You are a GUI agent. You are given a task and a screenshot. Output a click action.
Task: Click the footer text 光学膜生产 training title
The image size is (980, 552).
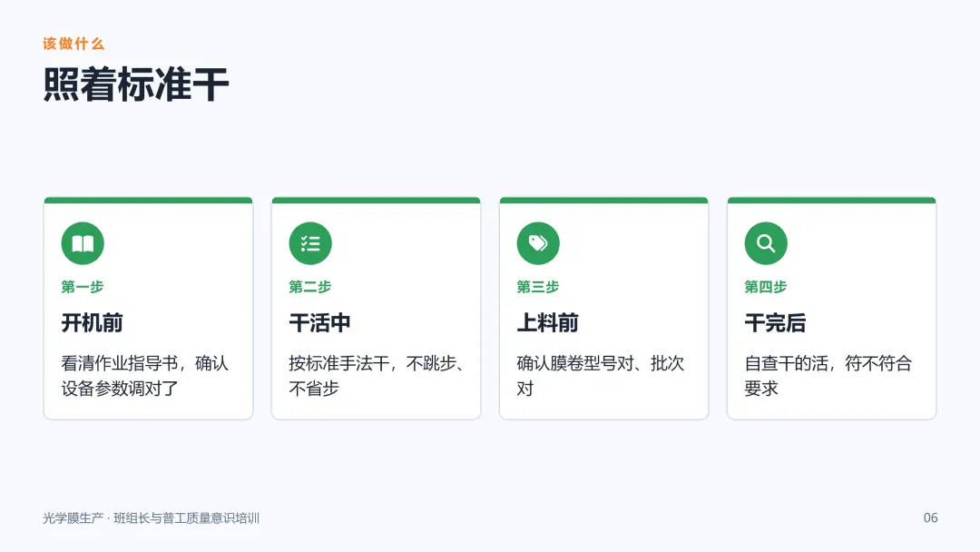[152, 518]
